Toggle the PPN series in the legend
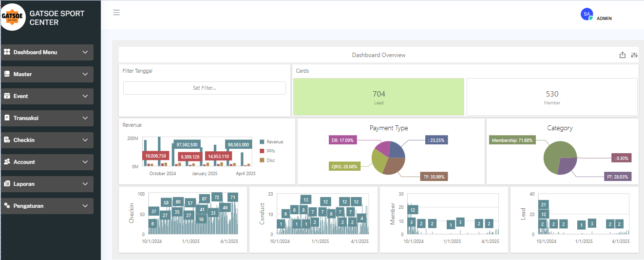This screenshot has height=260, width=644. tap(267, 151)
